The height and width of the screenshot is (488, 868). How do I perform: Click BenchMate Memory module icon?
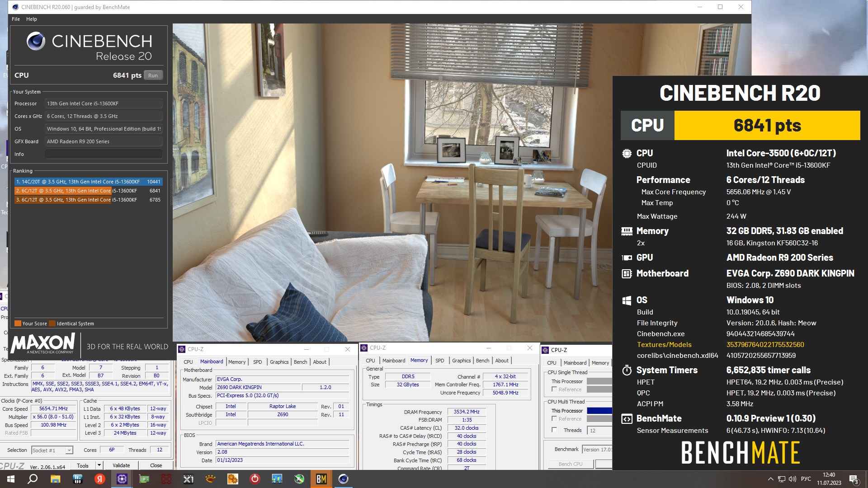(627, 231)
